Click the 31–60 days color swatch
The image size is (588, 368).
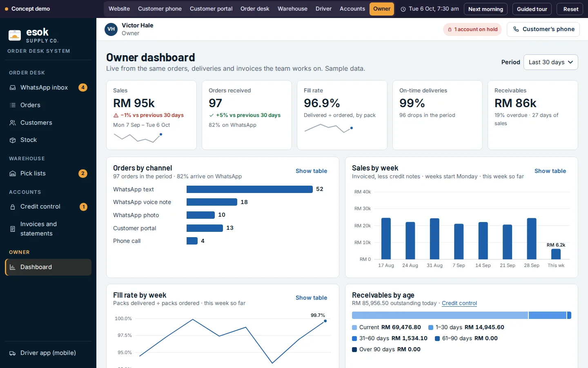pos(354,339)
